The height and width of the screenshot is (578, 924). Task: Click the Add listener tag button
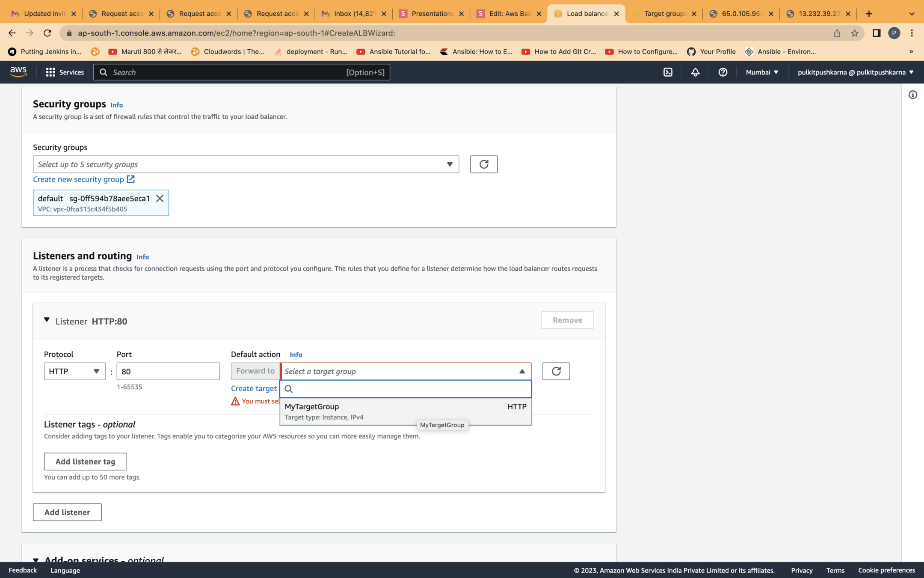pos(85,462)
